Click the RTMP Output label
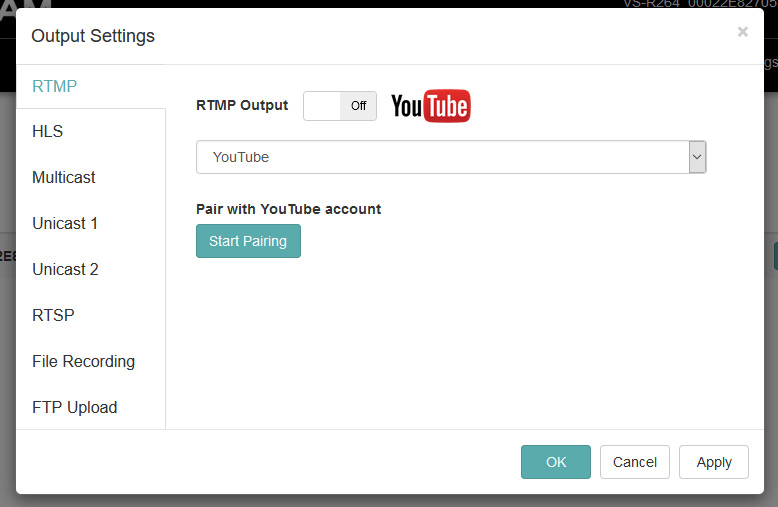Screen dimensions: 778x507 pyautogui.click(x=242, y=105)
